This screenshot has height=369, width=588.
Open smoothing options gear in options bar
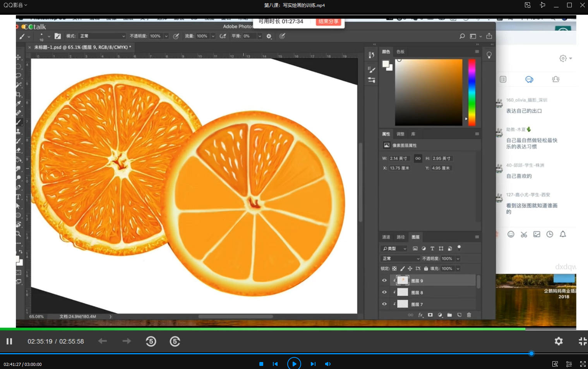(269, 36)
